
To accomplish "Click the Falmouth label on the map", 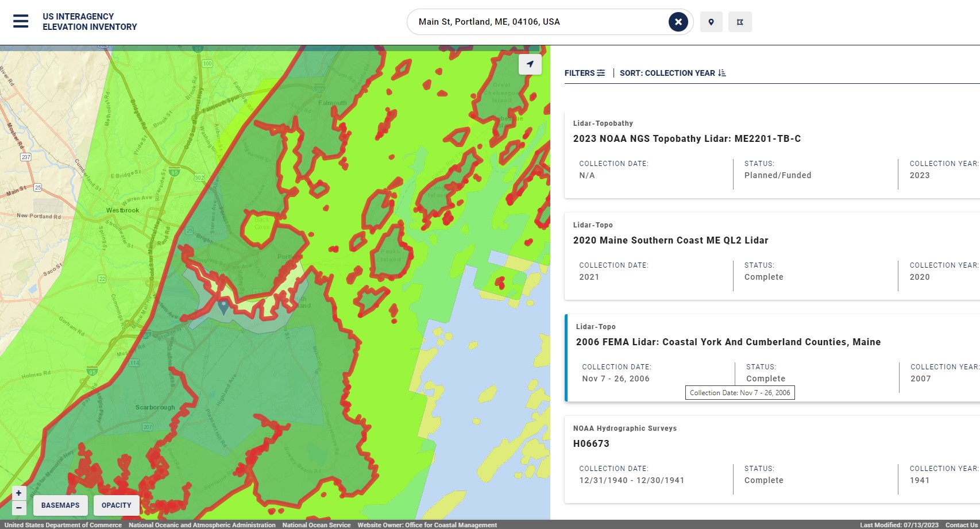I will (333, 103).
